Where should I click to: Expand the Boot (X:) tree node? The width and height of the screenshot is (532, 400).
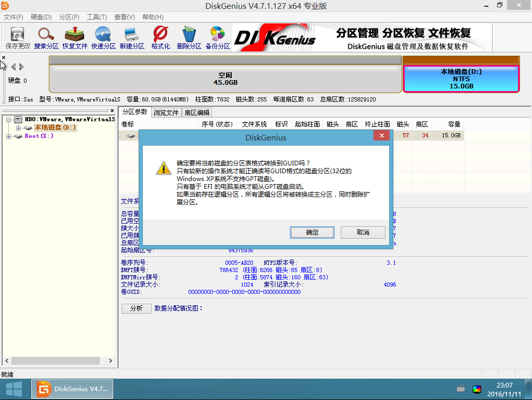tap(8, 136)
